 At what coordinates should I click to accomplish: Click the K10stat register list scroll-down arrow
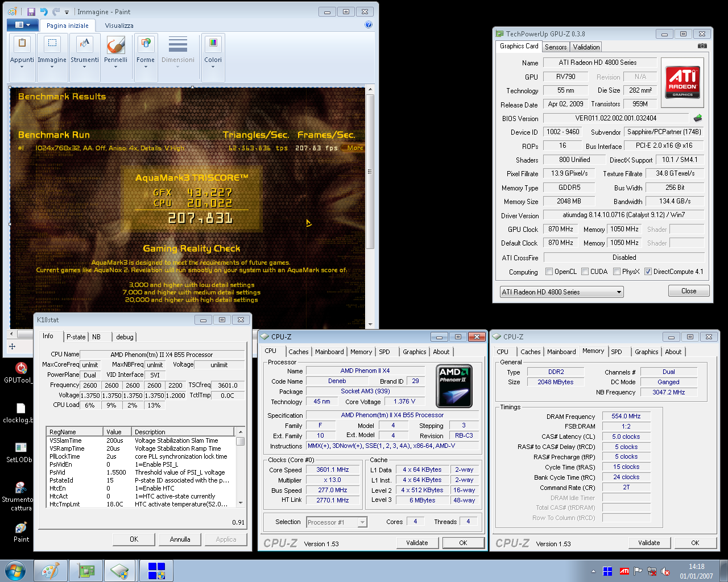pos(241,503)
